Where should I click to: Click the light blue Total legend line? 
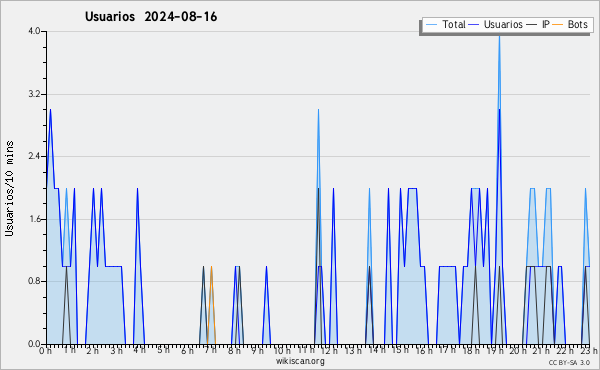431,25
